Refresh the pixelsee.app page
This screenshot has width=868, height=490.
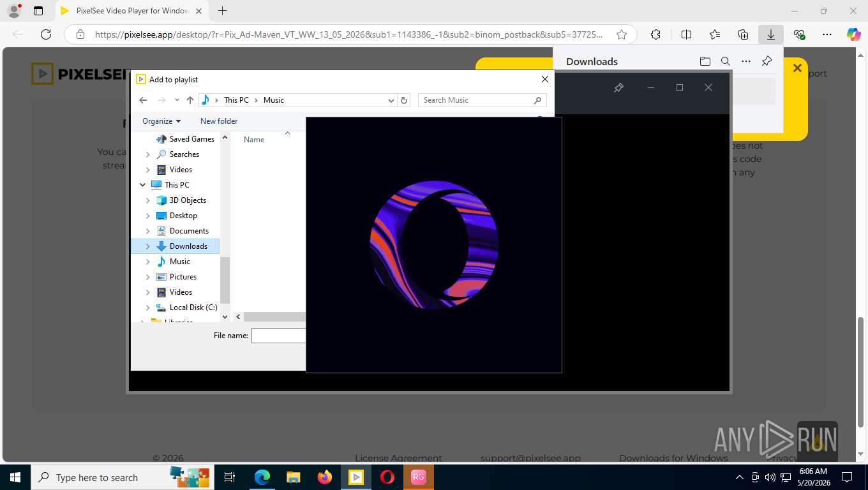click(46, 34)
